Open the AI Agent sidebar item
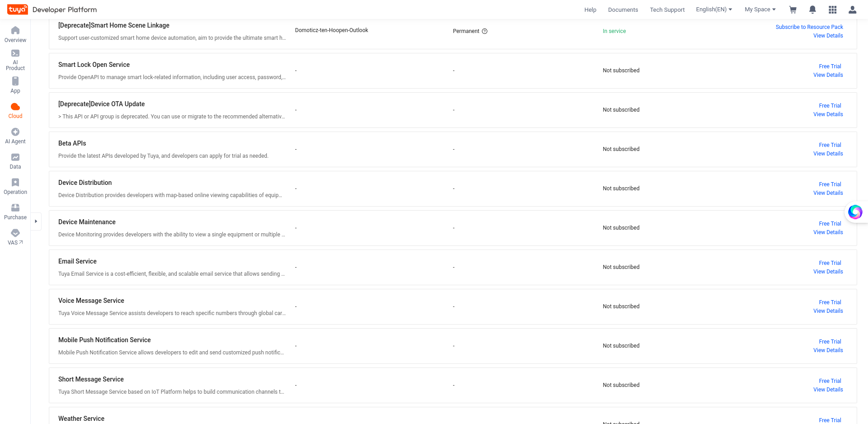868x424 pixels. click(x=15, y=136)
